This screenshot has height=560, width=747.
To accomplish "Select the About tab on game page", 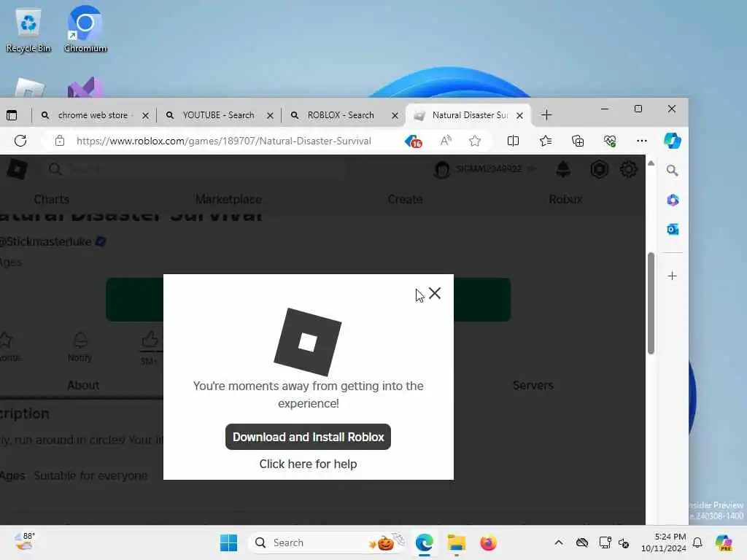I will tap(83, 385).
